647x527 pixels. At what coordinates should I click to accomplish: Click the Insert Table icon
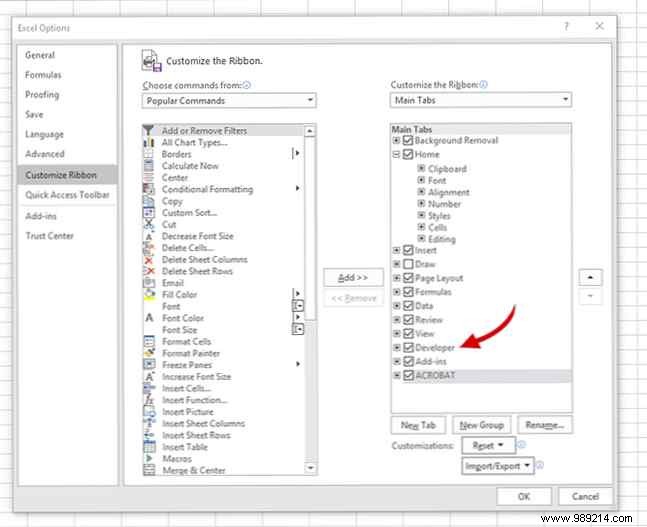pyautogui.click(x=149, y=447)
